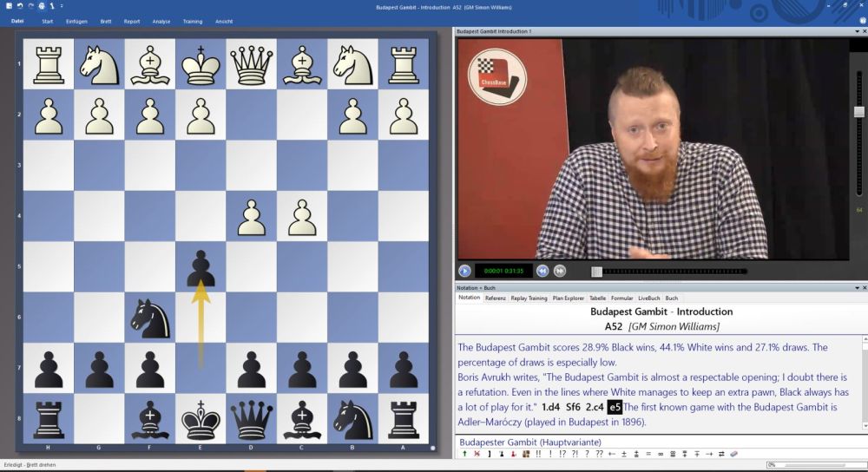The height and width of the screenshot is (472, 868).
Task: Click 'Budapester Gambit (Hauptvariante)' opening label
Action: coord(529,442)
